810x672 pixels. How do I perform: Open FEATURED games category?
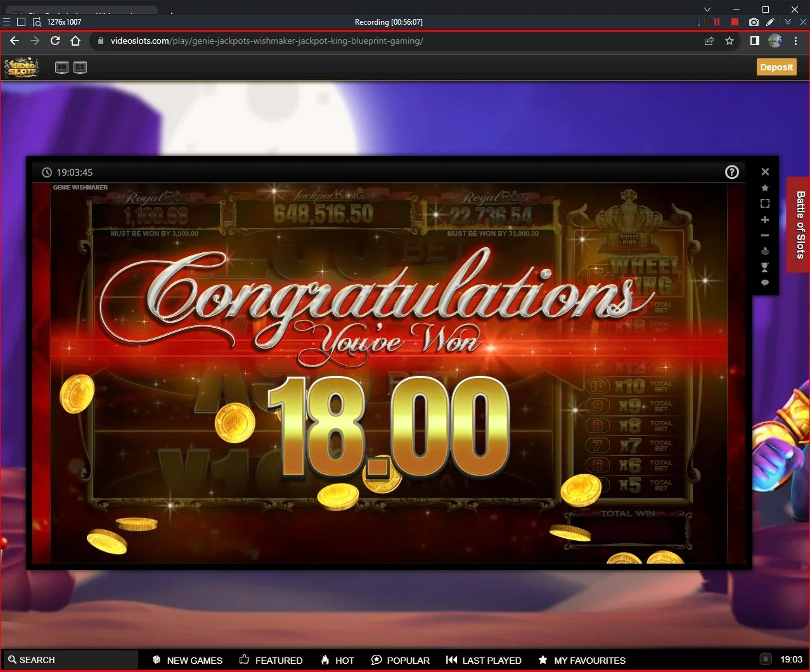tap(271, 660)
